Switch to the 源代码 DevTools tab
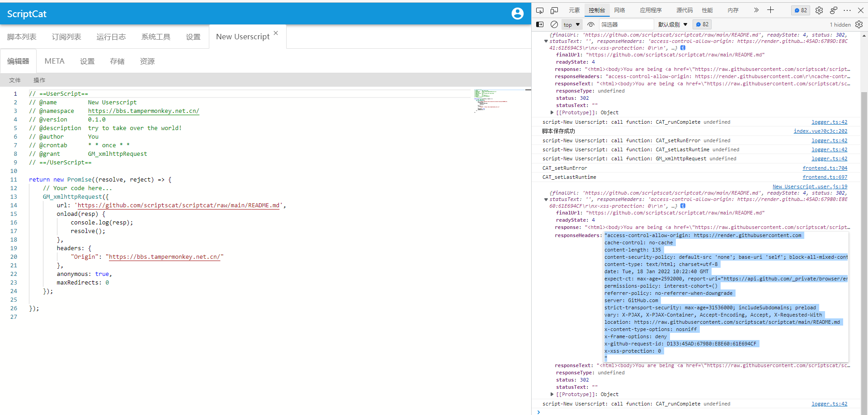The image size is (868, 415). point(684,10)
